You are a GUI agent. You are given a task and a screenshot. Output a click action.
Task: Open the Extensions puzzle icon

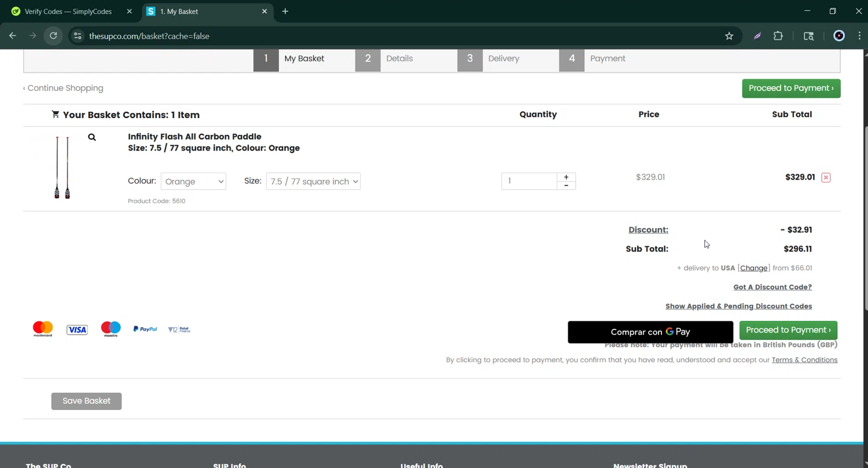778,36
